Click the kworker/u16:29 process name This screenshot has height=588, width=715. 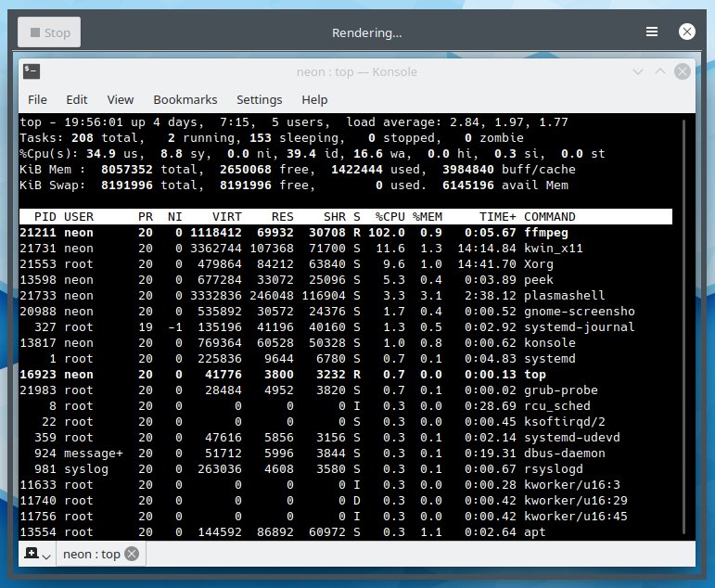[576, 501]
